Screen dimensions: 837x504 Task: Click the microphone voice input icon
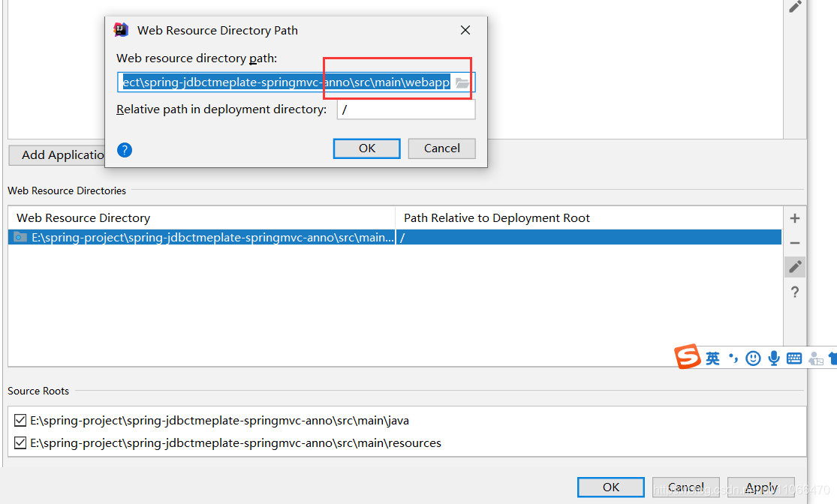tap(773, 358)
